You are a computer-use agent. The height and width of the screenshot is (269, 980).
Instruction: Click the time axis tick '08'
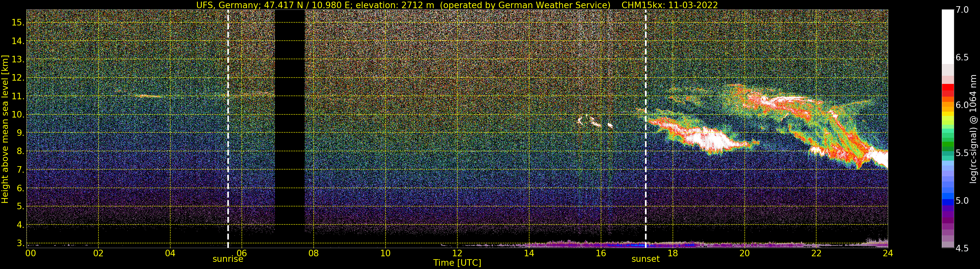point(313,253)
